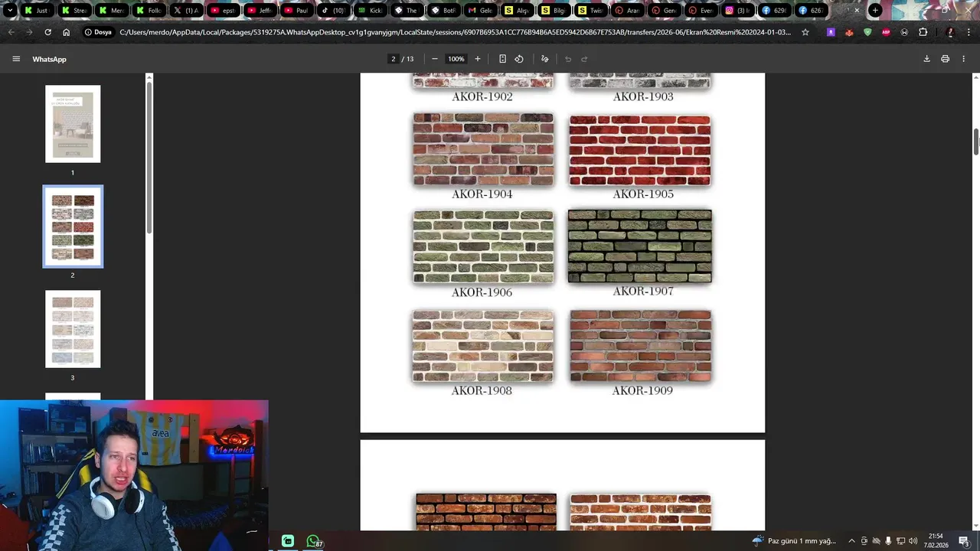
Task: Switch to the 'Gele' Gmail tab
Action: click(x=479, y=11)
